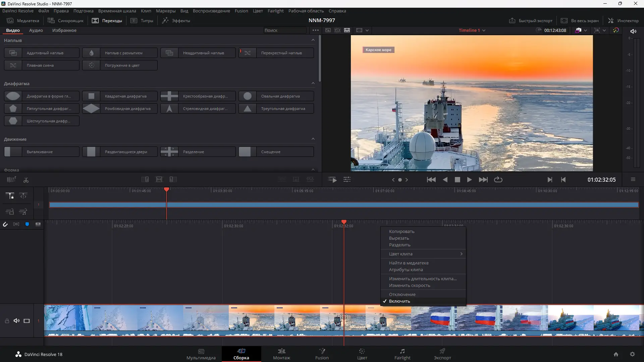Toggle the video track enable icon
Image resolution: width=644 pixels, height=362 pixels.
point(27,321)
